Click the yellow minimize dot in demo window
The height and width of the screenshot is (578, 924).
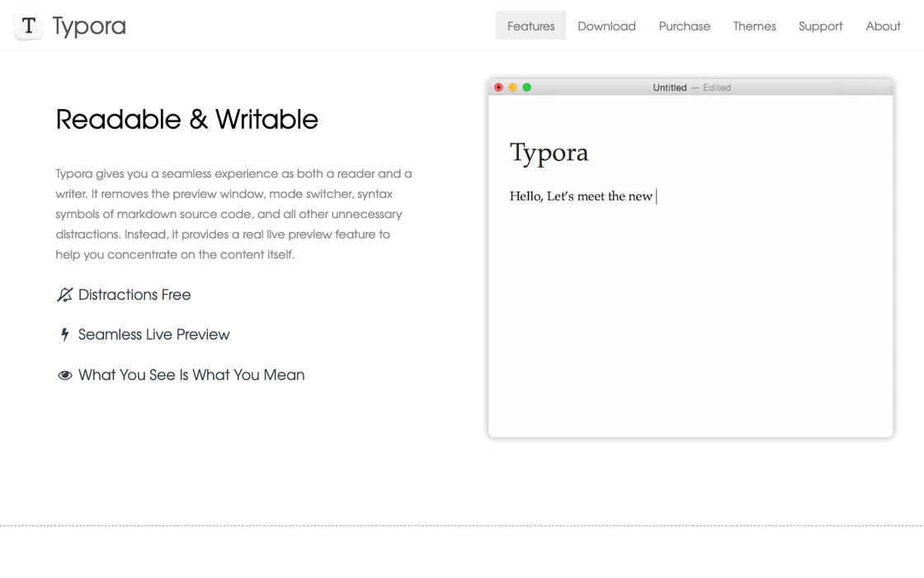[x=512, y=88]
